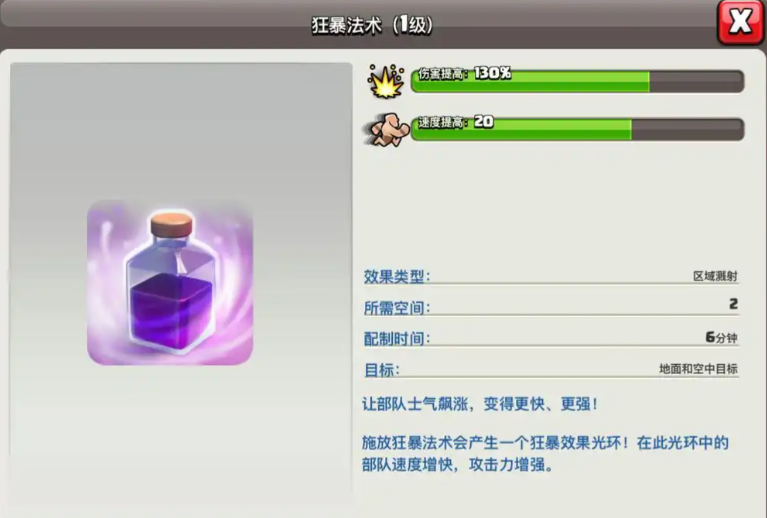
Task: Select the 效果类型 row label
Action: tap(397, 276)
